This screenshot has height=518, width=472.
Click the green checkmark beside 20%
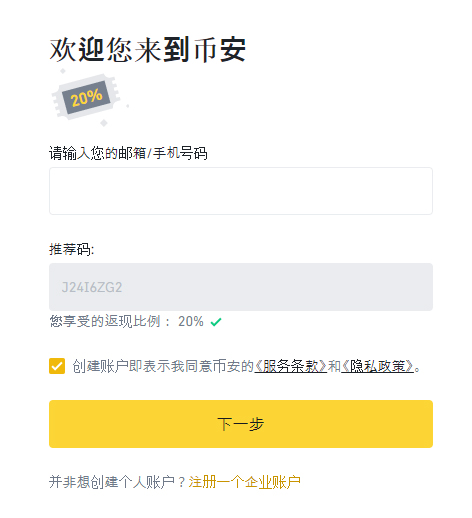click(x=216, y=322)
